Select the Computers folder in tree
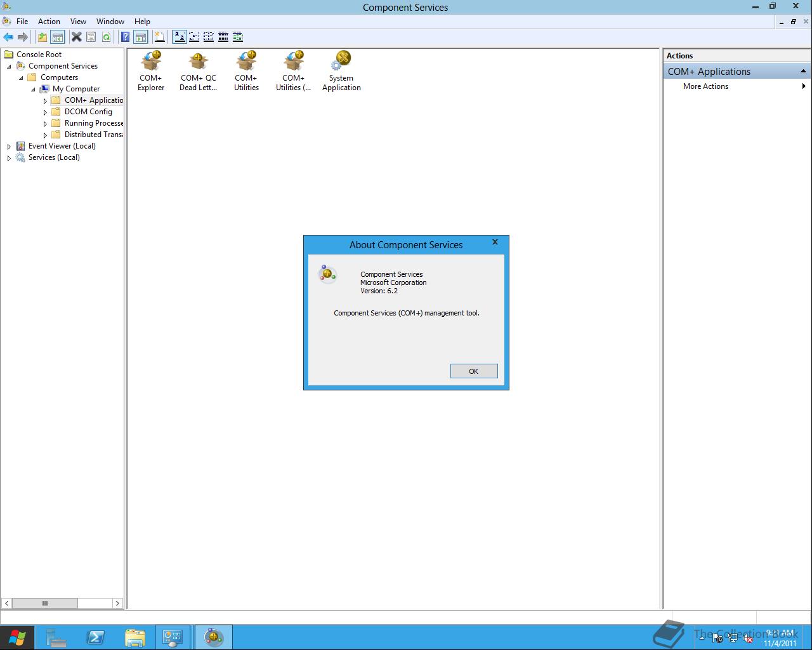812x650 pixels. 59,77
